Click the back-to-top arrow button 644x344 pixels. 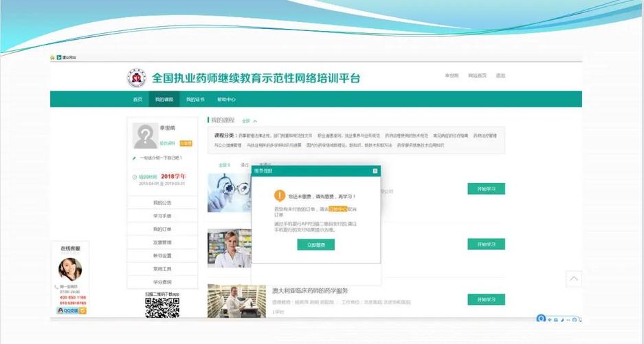tap(574, 279)
